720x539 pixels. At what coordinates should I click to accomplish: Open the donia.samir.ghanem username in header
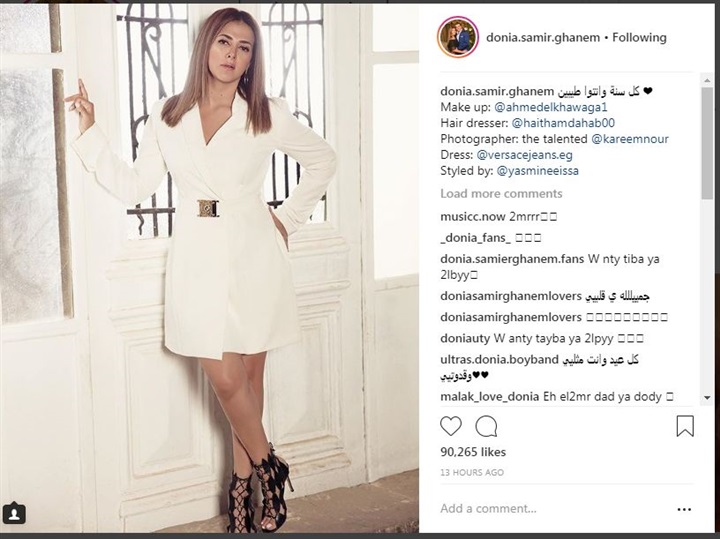[543, 38]
